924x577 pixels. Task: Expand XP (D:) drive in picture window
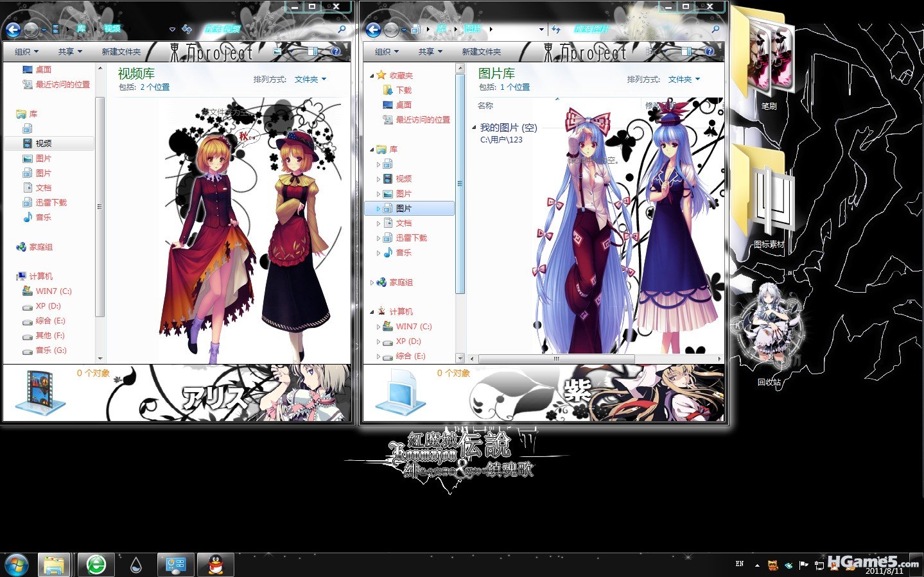coord(378,341)
